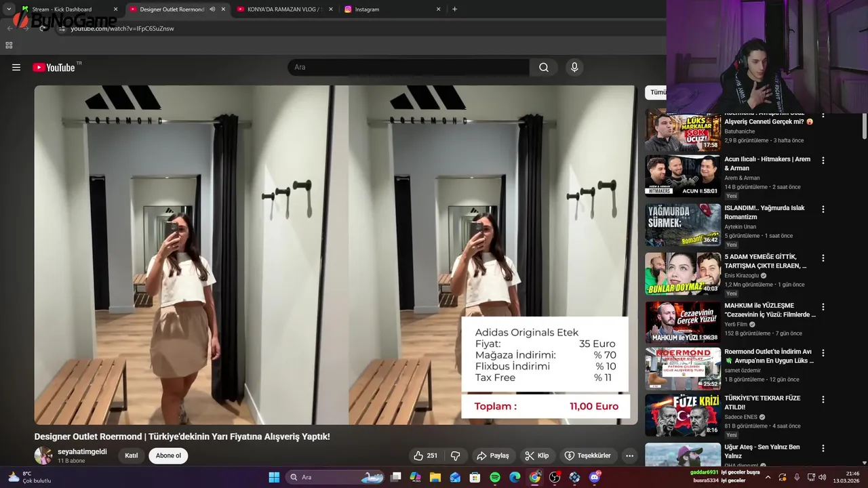The image size is (868, 488).
Task: Open the volume speaker tray icon
Action: pos(822,477)
